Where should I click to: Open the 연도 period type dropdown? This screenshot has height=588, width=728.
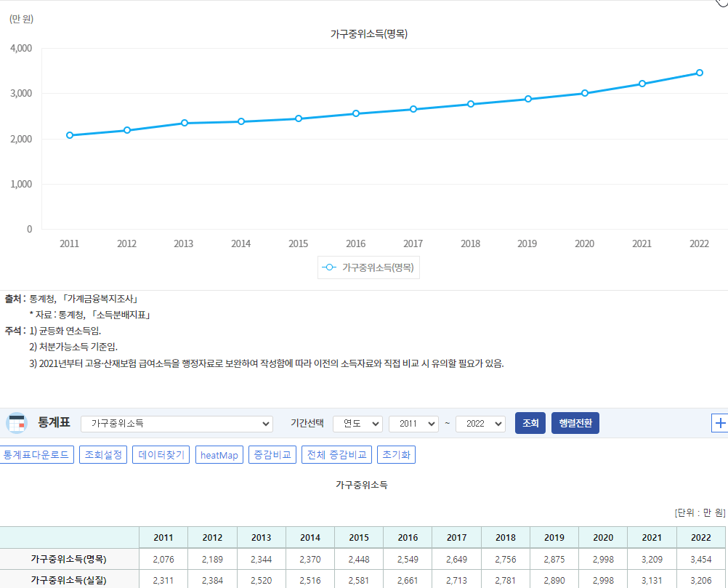click(357, 424)
